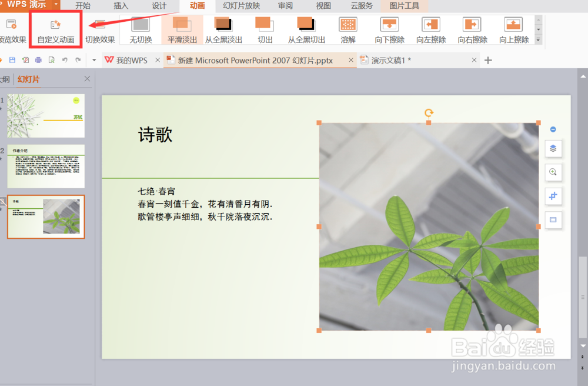Open the WPS 演示 application menu dropdown
Image resolution: width=588 pixels, height=386 pixels.
[x=56, y=5]
